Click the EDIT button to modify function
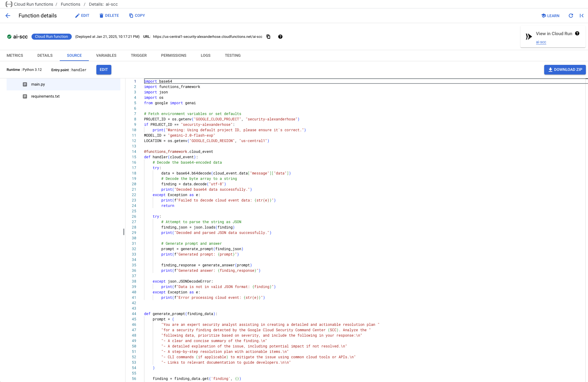 point(82,15)
